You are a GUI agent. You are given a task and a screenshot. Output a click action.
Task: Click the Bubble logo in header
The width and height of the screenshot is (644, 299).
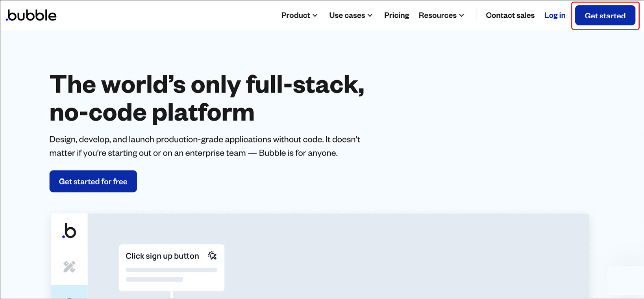[31, 15]
